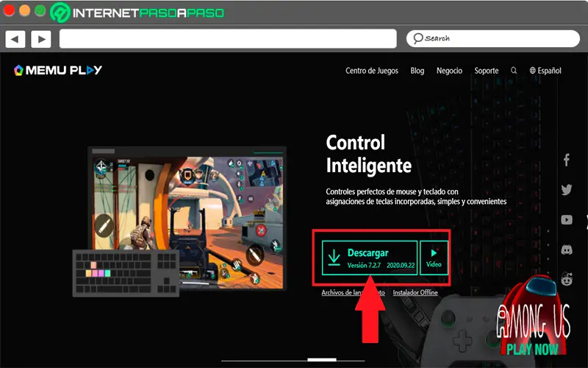Open the Twitter social icon
Screen dimensions: 588x368
pyautogui.click(x=567, y=190)
